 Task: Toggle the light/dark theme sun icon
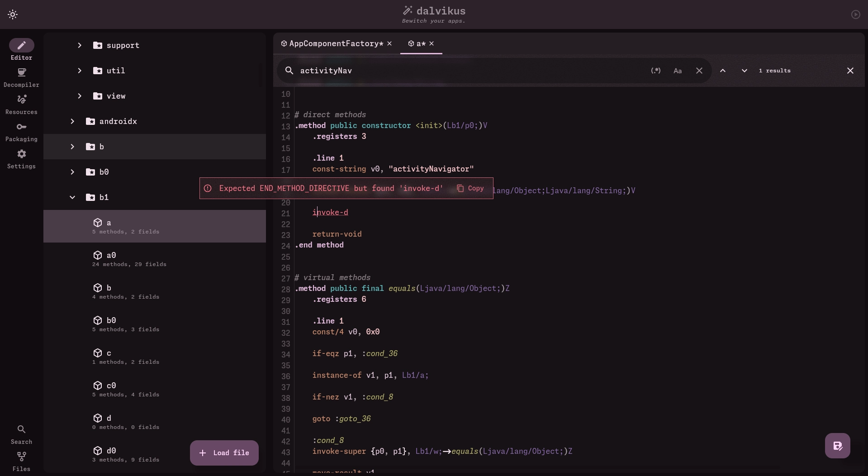pos(13,14)
